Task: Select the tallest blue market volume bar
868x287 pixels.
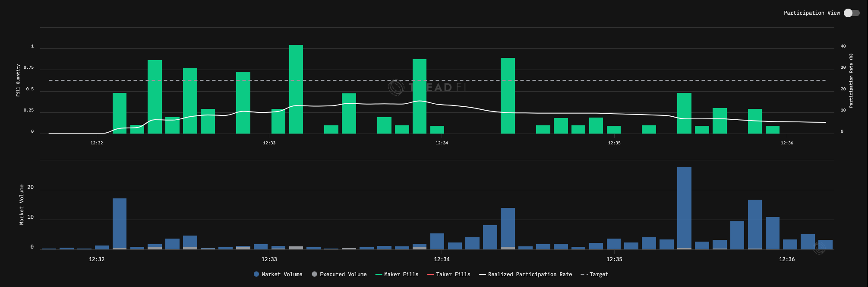Action: pyautogui.click(x=684, y=208)
